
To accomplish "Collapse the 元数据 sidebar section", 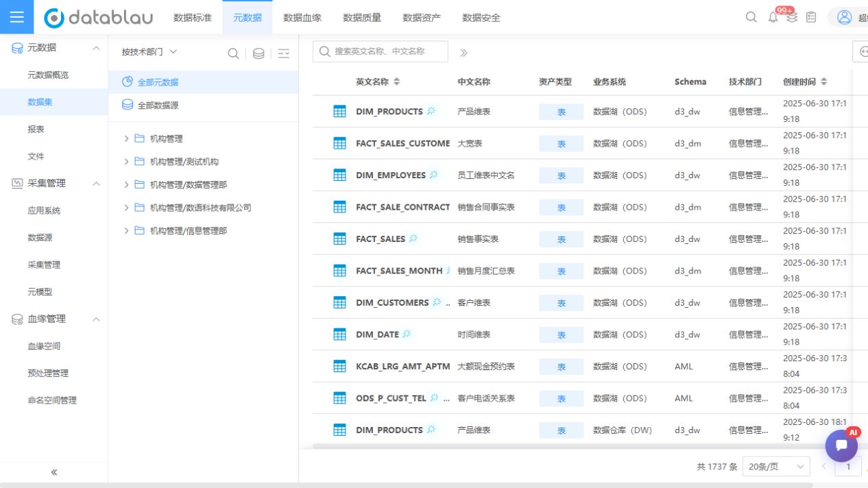I will [96, 48].
